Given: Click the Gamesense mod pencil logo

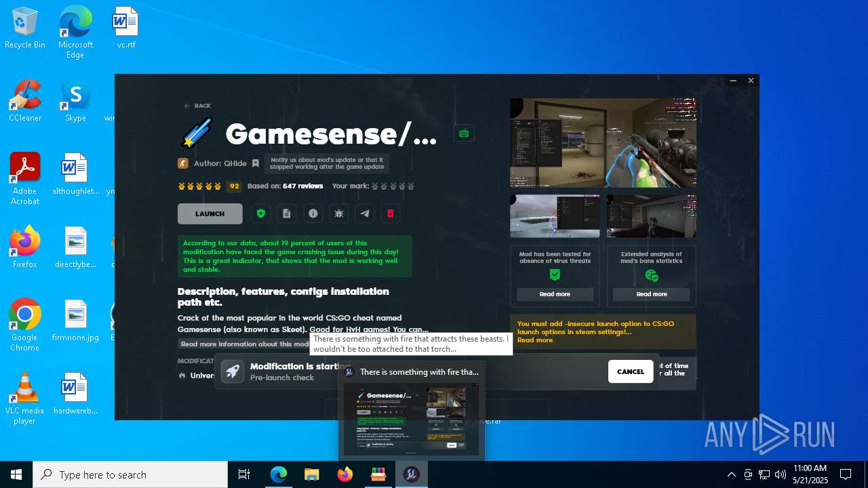Looking at the screenshot, I should coord(197,134).
